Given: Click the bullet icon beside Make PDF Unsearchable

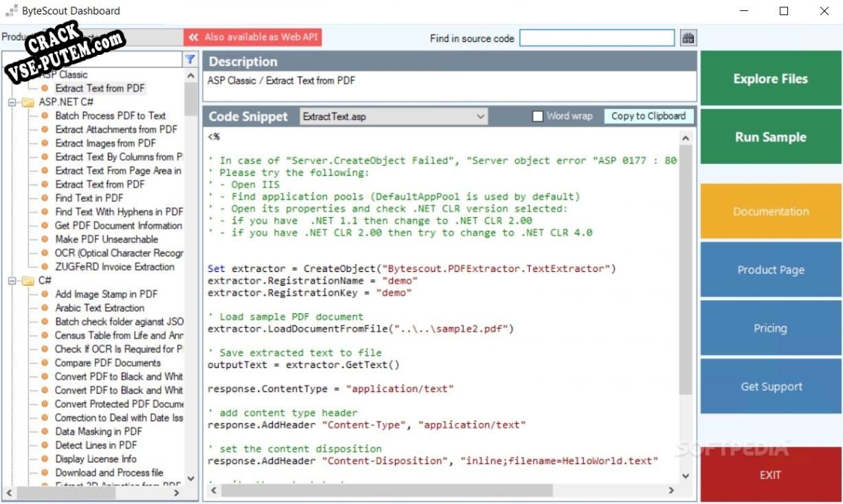Looking at the screenshot, I should [45, 239].
